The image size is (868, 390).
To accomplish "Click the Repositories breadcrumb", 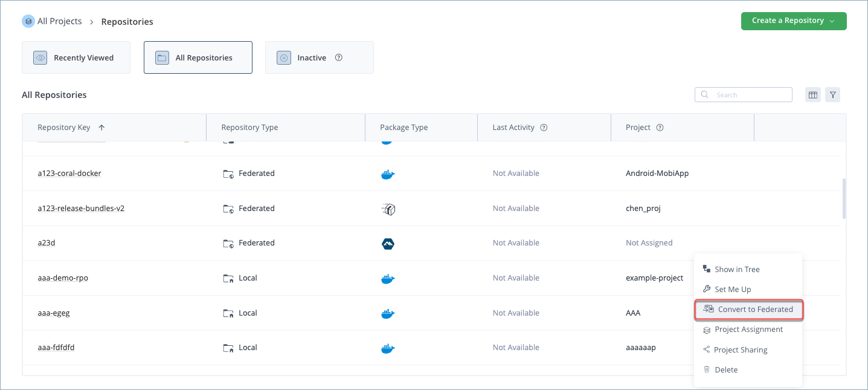I will click(x=127, y=22).
